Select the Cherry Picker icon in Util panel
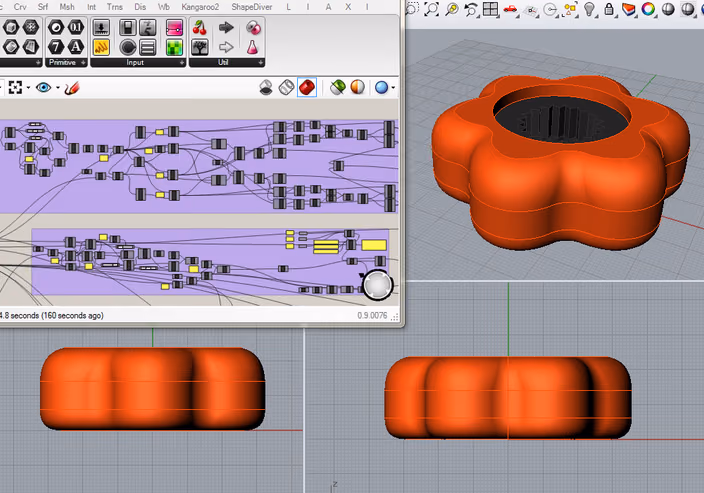Image resolution: width=704 pixels, height=493 pixels. pyautogui.click(x=200, y=28)
